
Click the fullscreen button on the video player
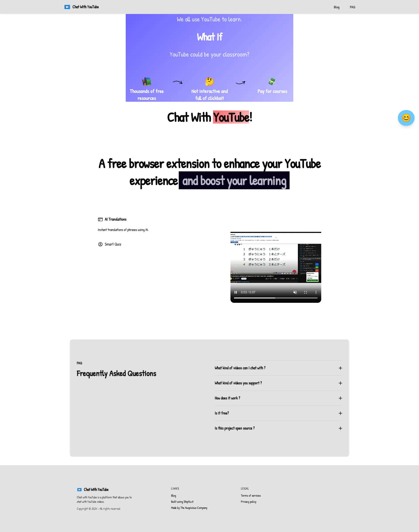306,293
